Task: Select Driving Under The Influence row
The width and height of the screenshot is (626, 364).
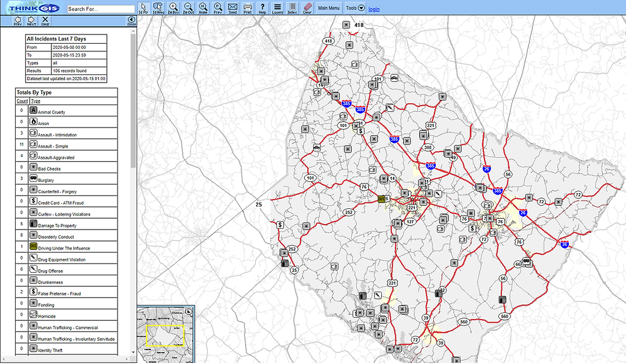Action: tap(67, 247)
